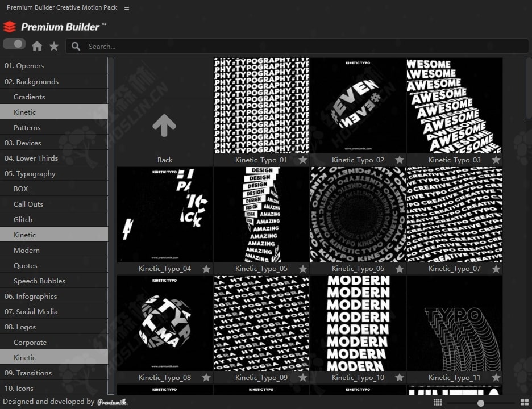Viewport: 532px width, 409px height.
Task: Collapse the 08. Logos category
Action: (54, 327)
